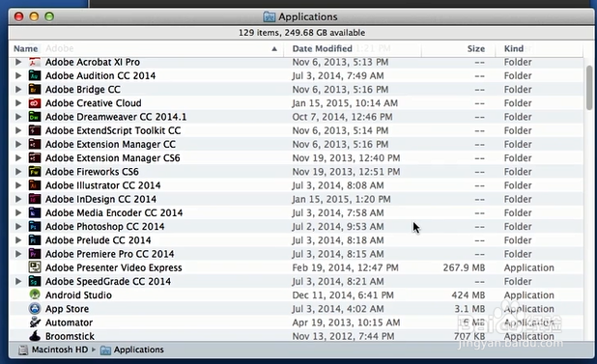597x364 pixels.
Task: Sort by the Name column header
Action: click(x=146, y=48)
